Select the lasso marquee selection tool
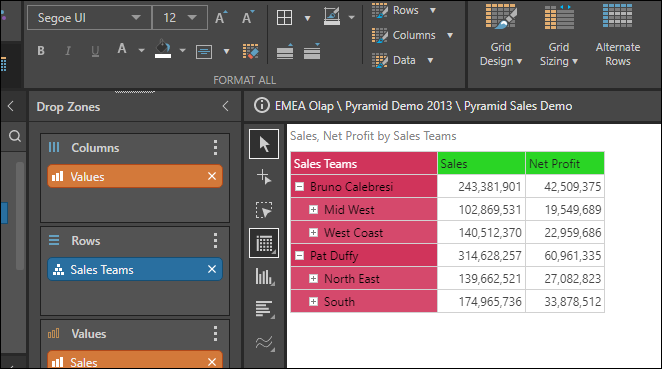Viewport: 662px width, 369px height. (264, 210)
